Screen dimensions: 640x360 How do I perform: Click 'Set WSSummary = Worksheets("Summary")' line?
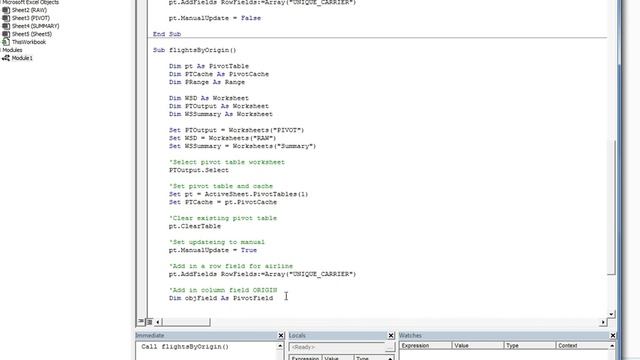click(242, 146)
